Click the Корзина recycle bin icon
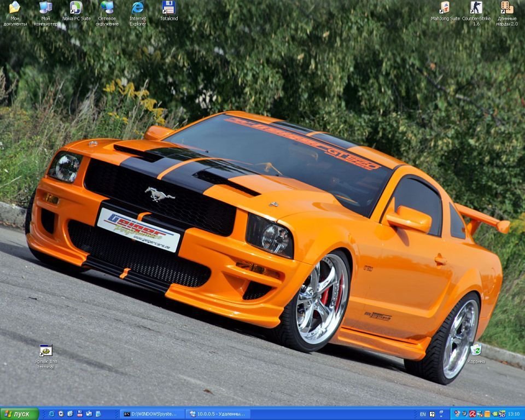Image resolution: width=525 pixels, height=420 pixels. pos(476,350)
